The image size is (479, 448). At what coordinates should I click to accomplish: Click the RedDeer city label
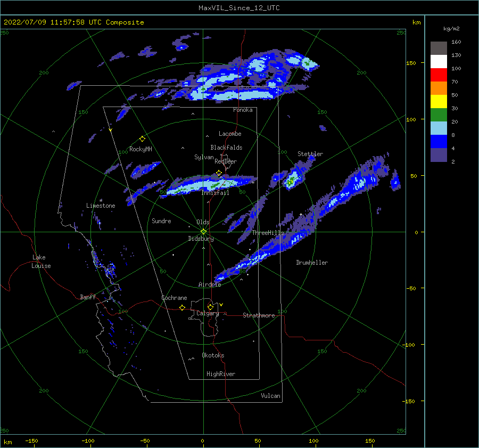(226, 161)
